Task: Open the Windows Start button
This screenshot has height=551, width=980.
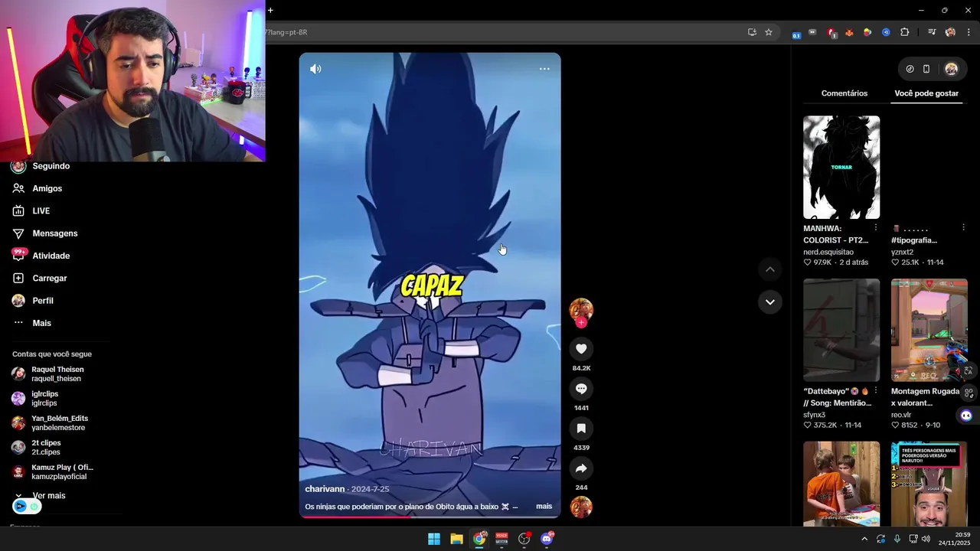Action: [x=434, y=539]
